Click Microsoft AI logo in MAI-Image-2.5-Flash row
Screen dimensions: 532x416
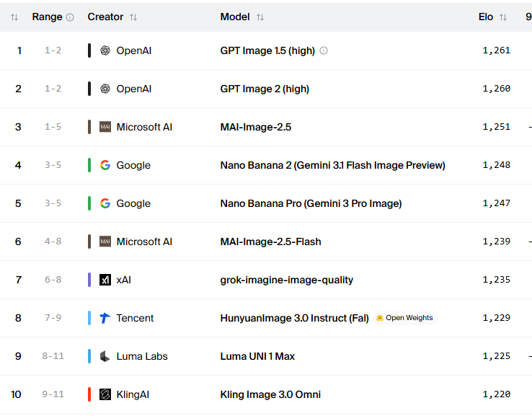tap(105, 242)
